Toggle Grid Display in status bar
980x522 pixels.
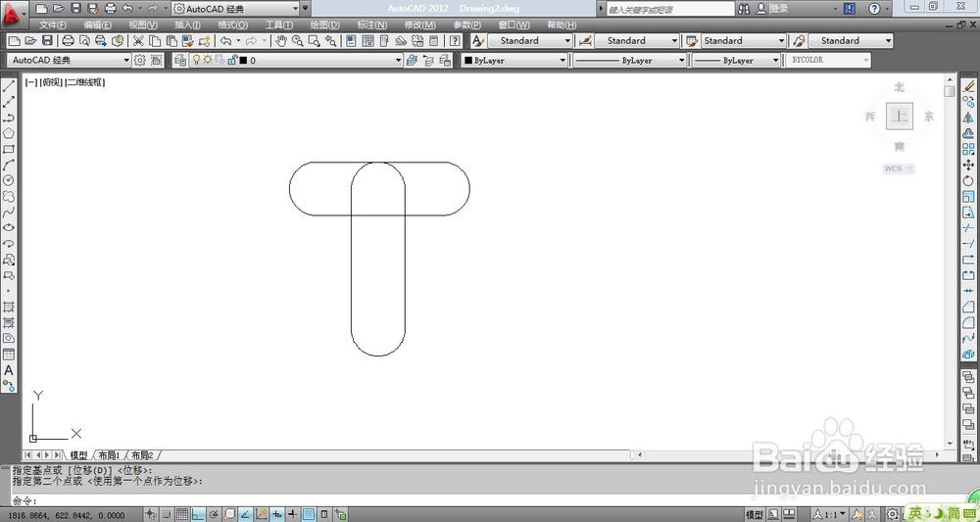pyautogui.click(x=182, y=514)
